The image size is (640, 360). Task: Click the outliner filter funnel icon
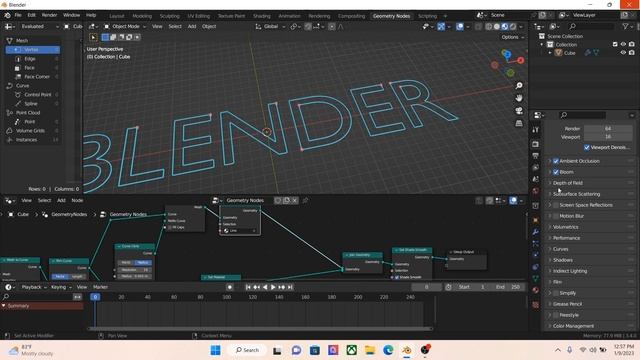[x=625, y=26]
